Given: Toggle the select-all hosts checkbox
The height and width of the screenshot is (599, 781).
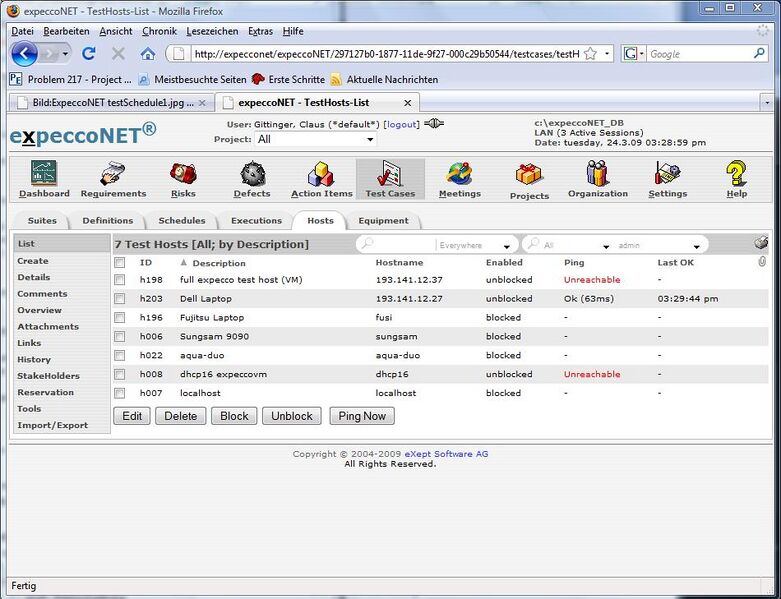Looking at the screenshot, I should click(120, 262).
